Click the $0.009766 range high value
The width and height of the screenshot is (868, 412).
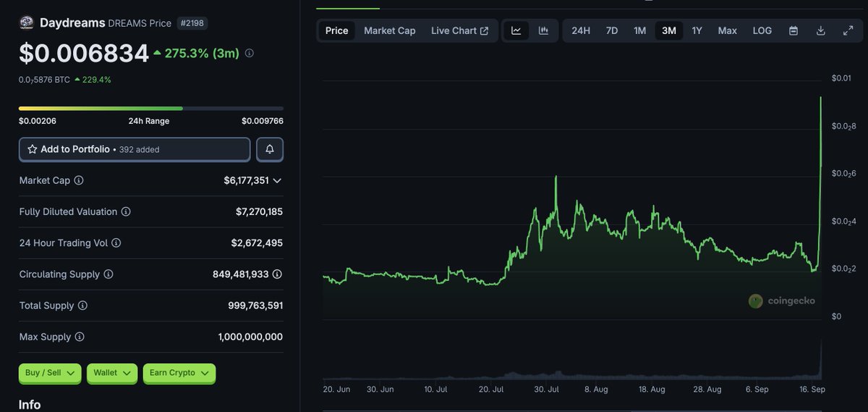(262, 121)
